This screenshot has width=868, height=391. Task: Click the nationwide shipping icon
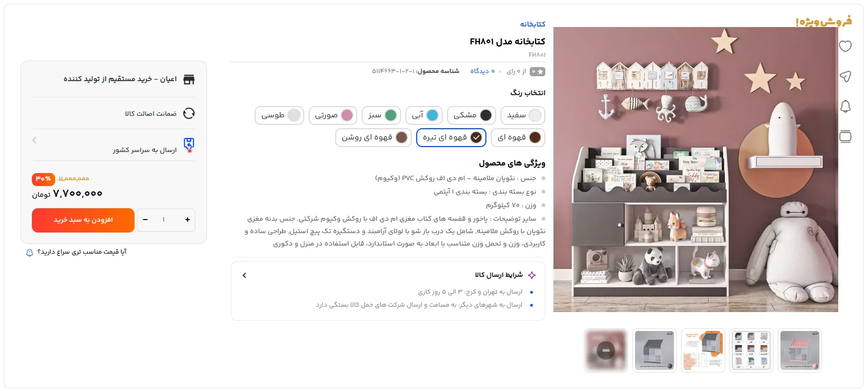click(x=189, y=144)
